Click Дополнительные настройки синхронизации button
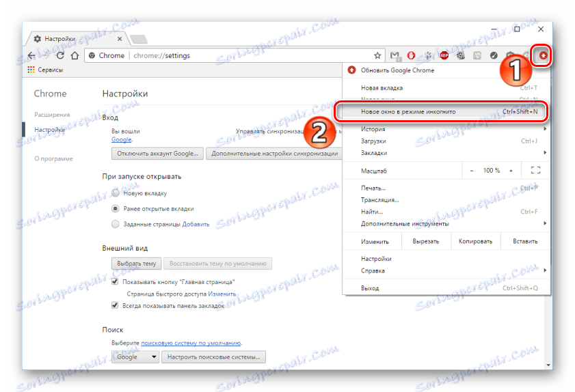575x392 pixels. [274, 154]
